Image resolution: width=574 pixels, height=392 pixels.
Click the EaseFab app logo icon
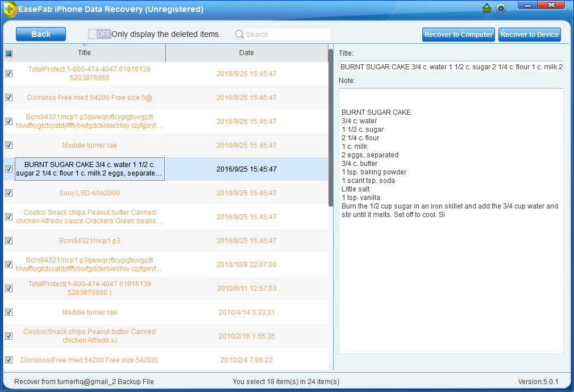[x=10, y=9]
